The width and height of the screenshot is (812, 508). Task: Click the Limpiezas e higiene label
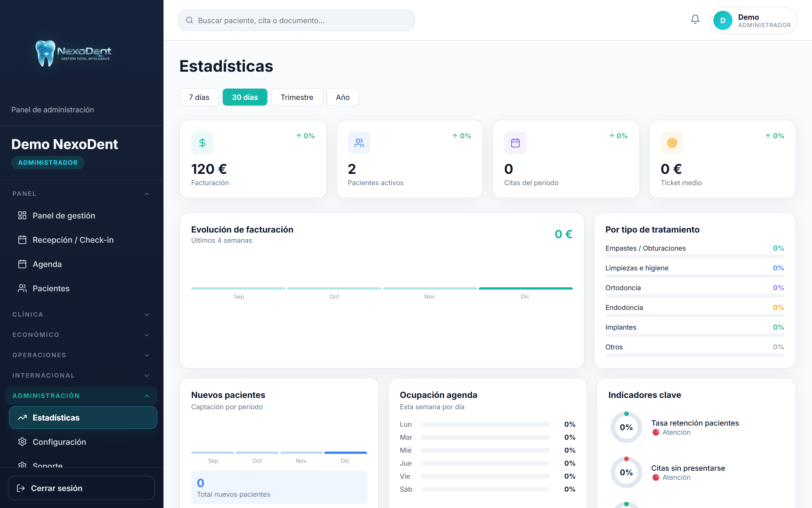coord(637,268)
